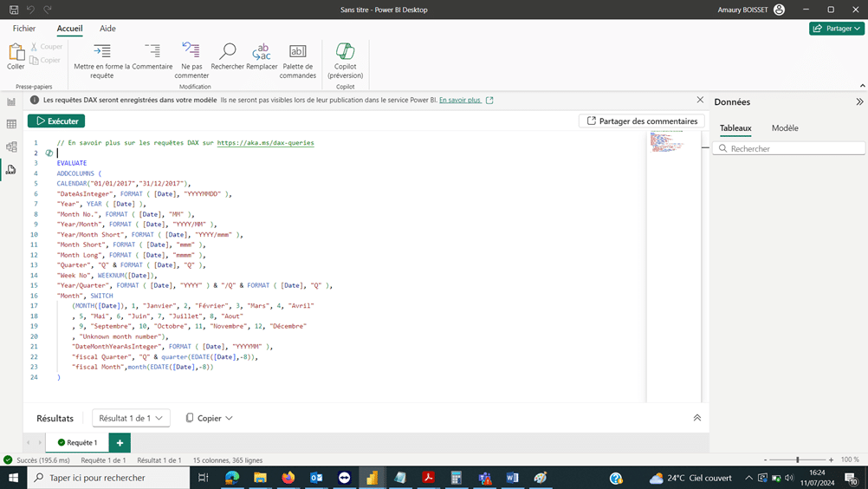Open Outlook from the Windows taskbar
The height and width of the screenshot is (489, 868).
point(316,478)
